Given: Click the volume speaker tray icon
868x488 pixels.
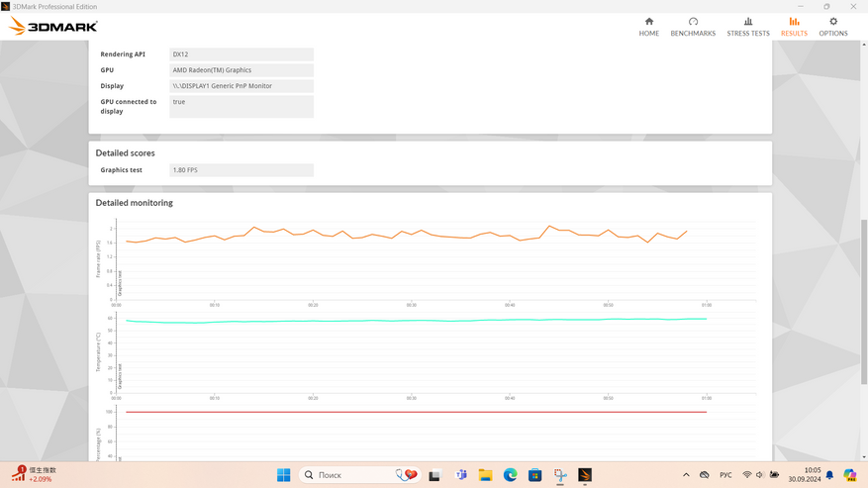Looking at the screenshot, I should pos(760,475).
